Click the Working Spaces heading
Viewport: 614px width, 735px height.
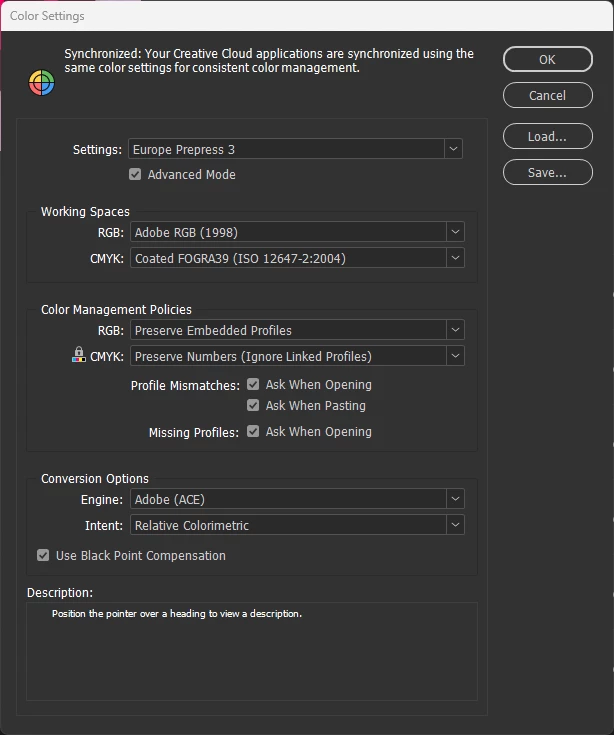[85, 211]
